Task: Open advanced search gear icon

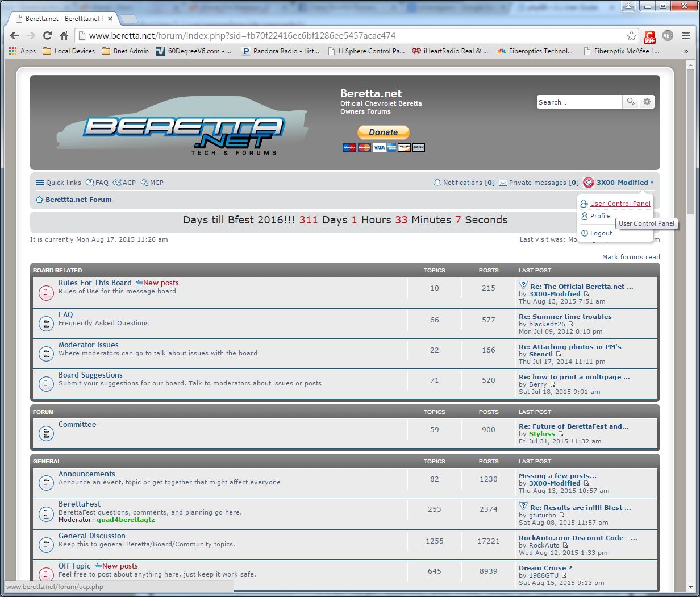Action: click(x=647, y=102)
